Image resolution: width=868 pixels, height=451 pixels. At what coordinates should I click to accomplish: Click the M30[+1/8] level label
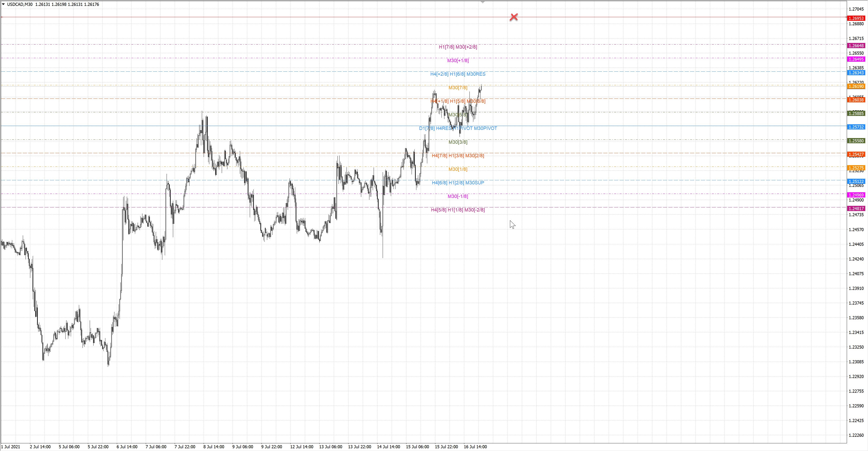tap(458, 61)
